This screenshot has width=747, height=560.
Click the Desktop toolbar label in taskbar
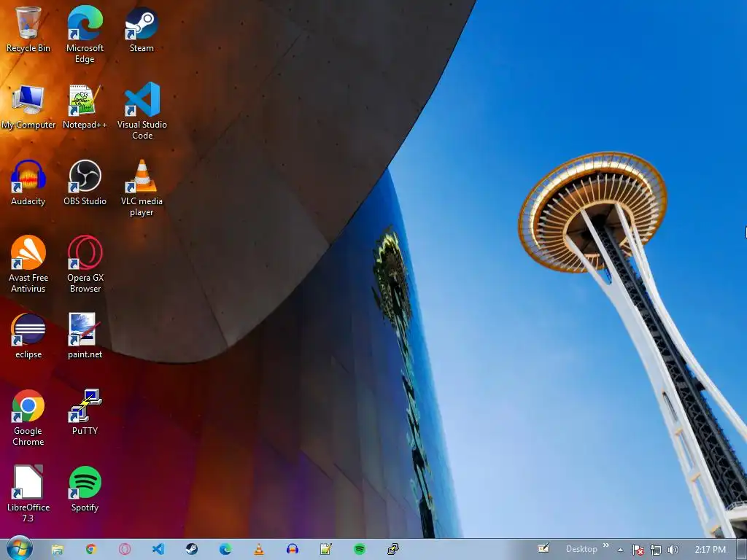coord(581,549)
